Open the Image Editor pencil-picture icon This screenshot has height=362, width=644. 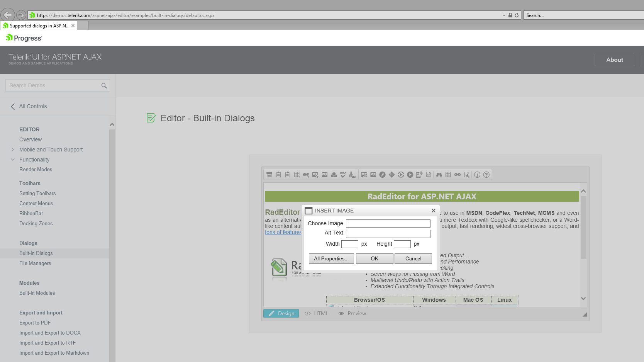click(x=364, y=175)
